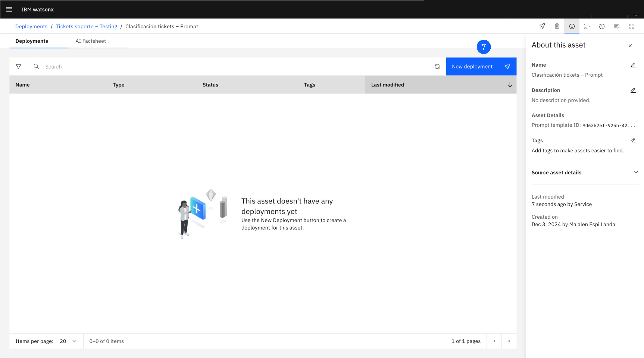Click the IBM watsonx title
The height and width of the screenshot is (358, 644).
(37, 10)
